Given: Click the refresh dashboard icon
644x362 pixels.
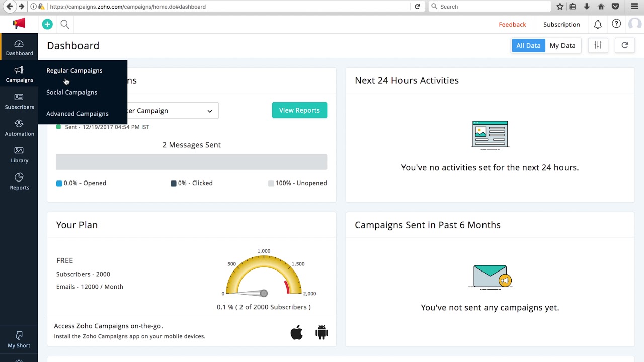Looking at the screenshot, I should point(624,45).
